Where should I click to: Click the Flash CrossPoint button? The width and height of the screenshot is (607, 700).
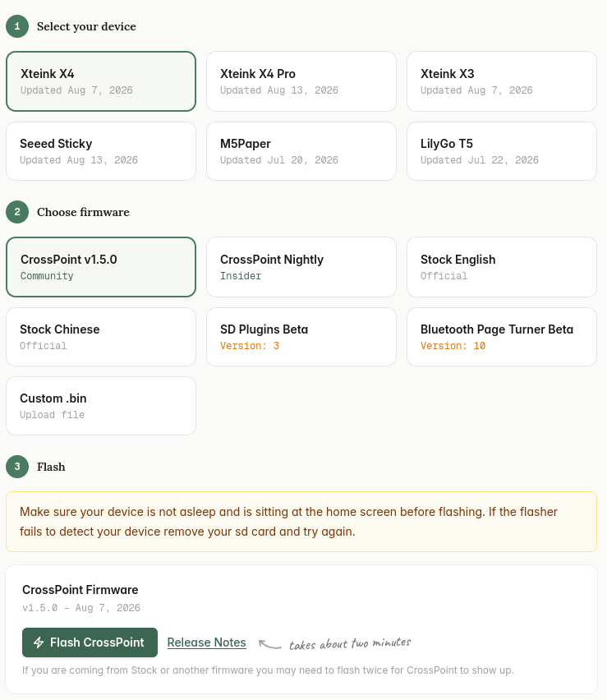[90, 642]
